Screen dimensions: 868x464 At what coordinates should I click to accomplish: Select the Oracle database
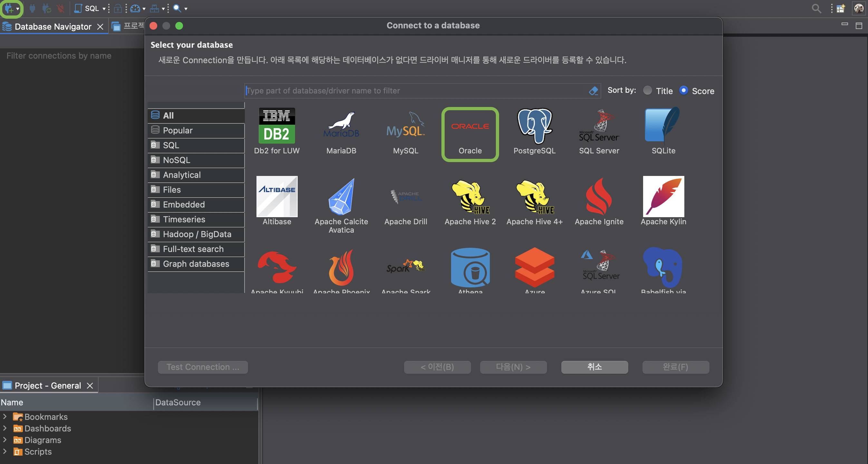tap(470, 134)
